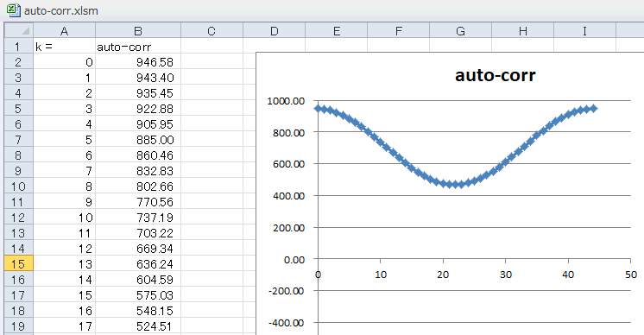The width and height of the screenshot is (644, 335).
Task: Click cell with value 703.22
Action: (138, 233)
